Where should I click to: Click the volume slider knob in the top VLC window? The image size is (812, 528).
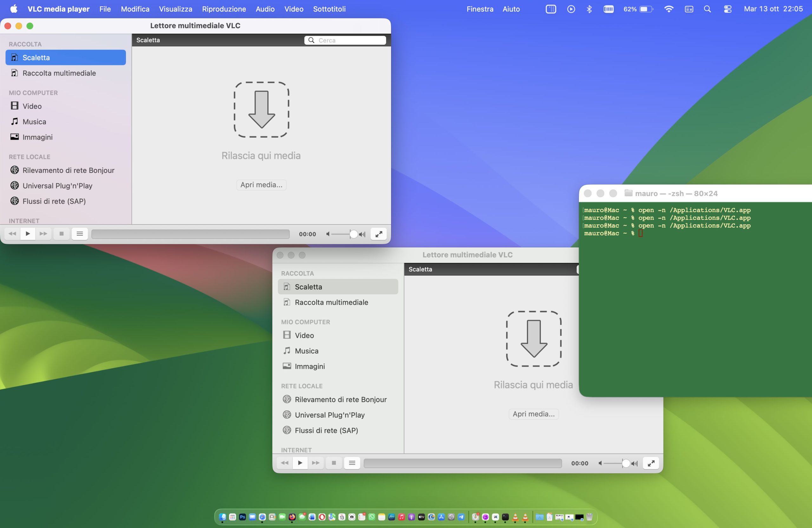353,234
